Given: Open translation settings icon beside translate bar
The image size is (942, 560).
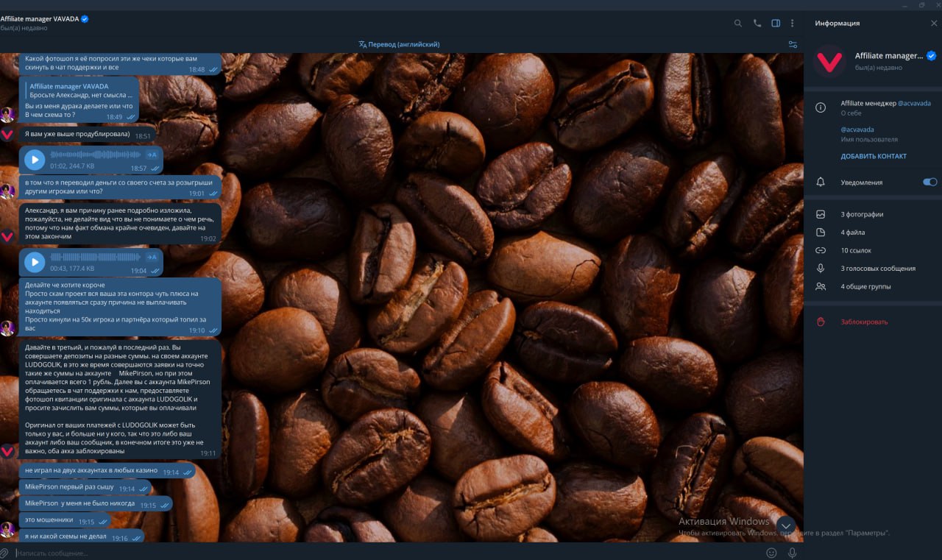Looking at the screenshot, I should coord(793,44).
